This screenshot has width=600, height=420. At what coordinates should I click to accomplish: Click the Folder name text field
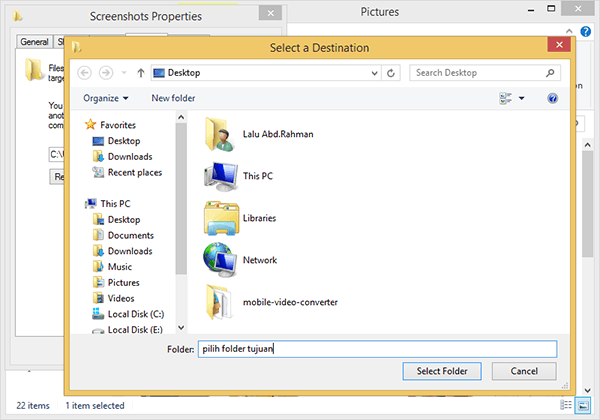(x=377, y=349)
